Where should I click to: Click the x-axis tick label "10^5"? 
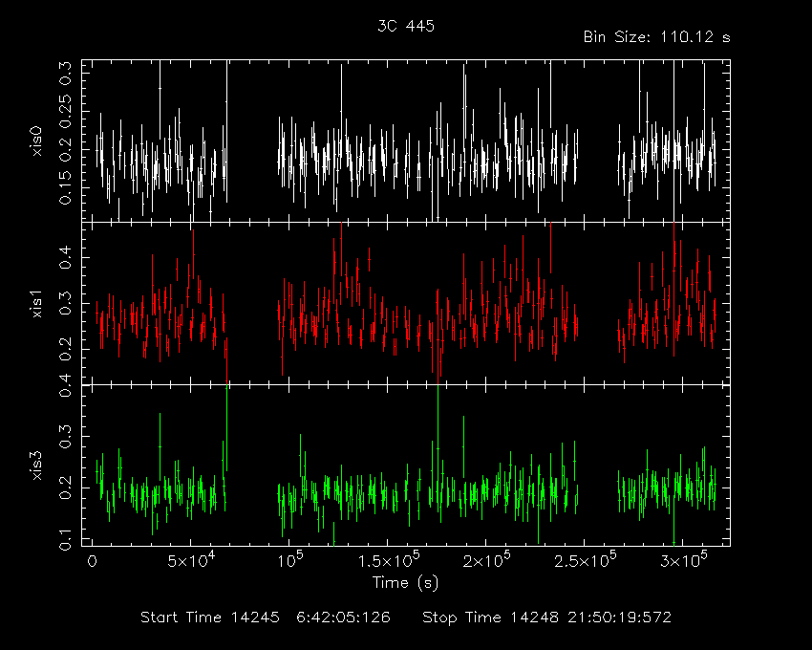point(290,560)
